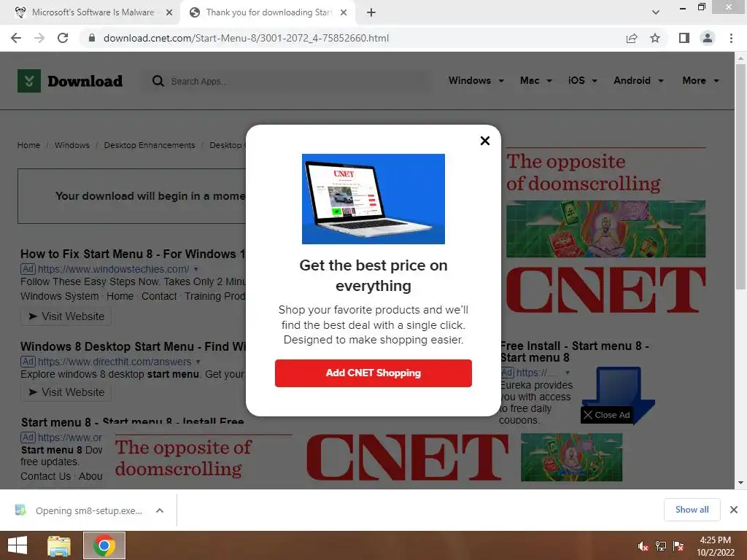Image resolution: width=747 pixels, height=560 pixels.
Task: Expand the More menu
Action: [700, 80]
